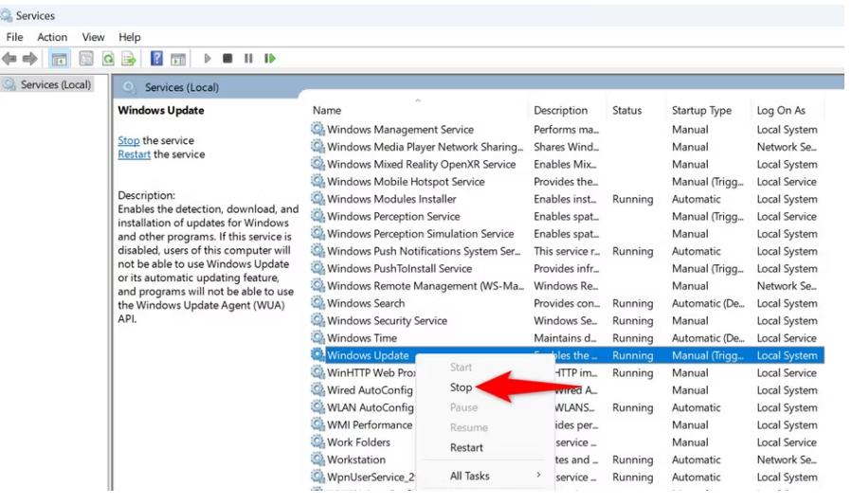The height and width of the screenshot is (504, 852).
Task: Click the Pause Service toolbar icon
Action: (248, 58)
